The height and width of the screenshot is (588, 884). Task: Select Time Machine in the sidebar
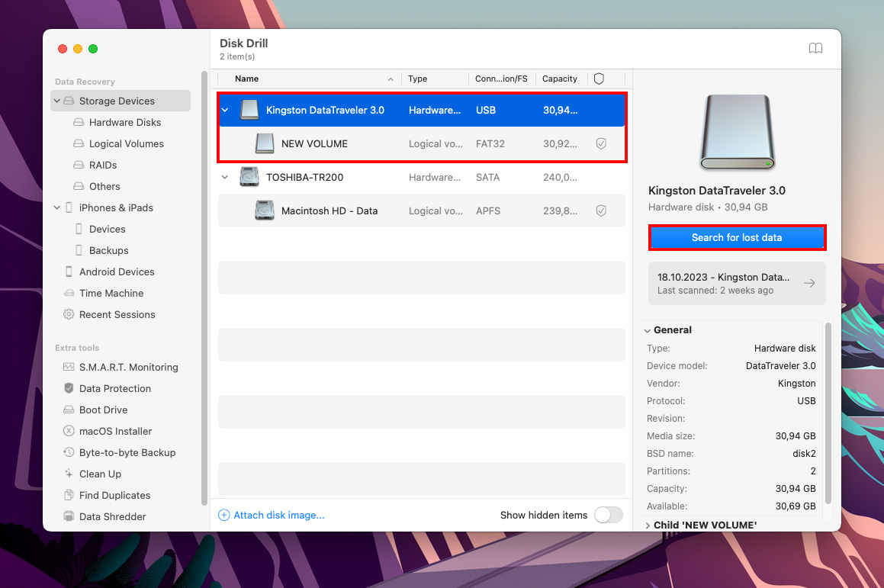pos(111,293)
